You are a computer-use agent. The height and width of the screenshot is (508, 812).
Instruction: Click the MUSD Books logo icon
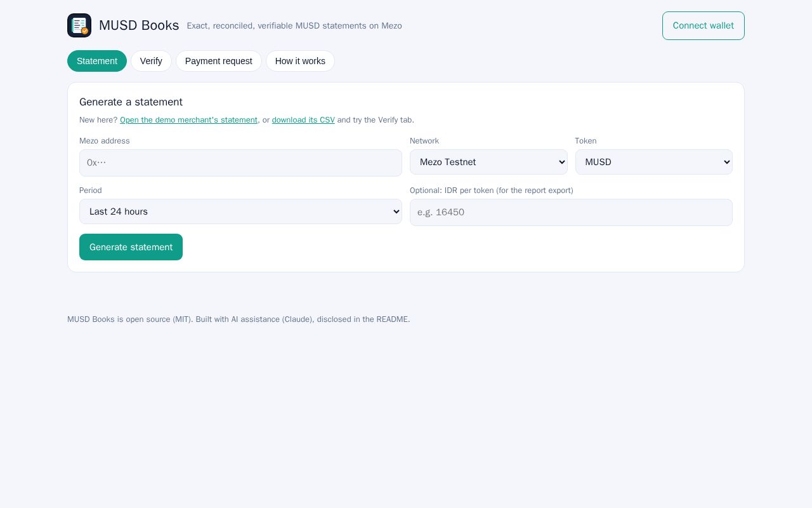click(x=79, y=25)
